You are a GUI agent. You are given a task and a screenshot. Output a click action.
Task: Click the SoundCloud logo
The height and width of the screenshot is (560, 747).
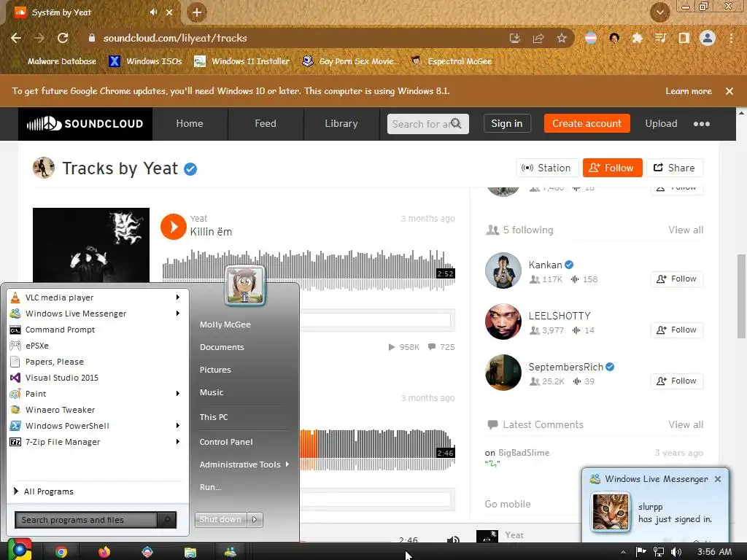(85, 124)
